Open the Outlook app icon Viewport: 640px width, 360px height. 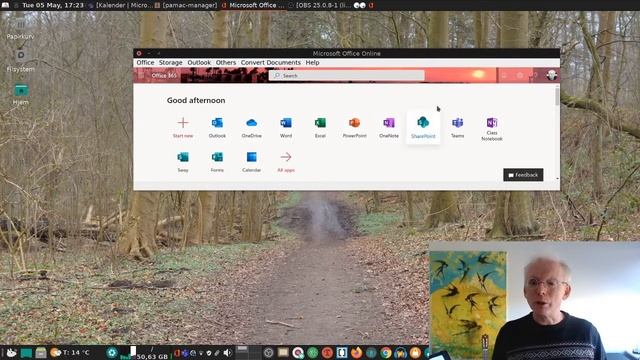[x=217, y=123]
